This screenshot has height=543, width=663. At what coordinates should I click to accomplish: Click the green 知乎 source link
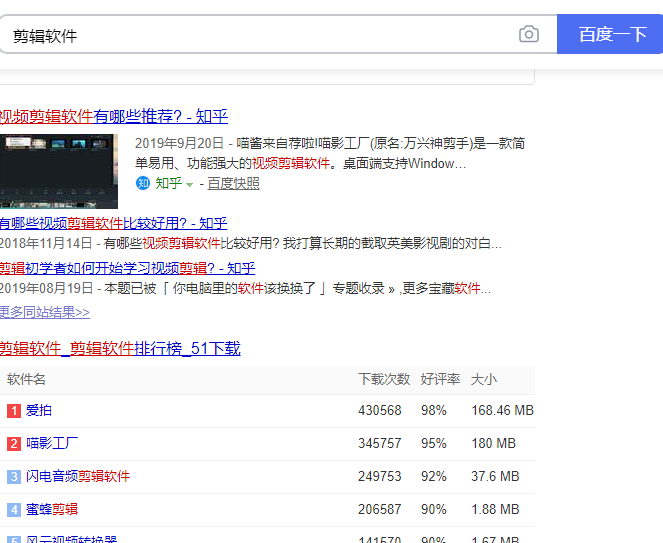coord(169,184)
